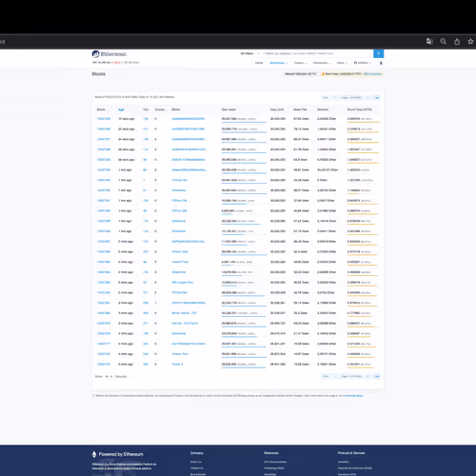Open the Tokens navigation menu
The height and width of the screenshot is (476, 476).
pos(300,63)
